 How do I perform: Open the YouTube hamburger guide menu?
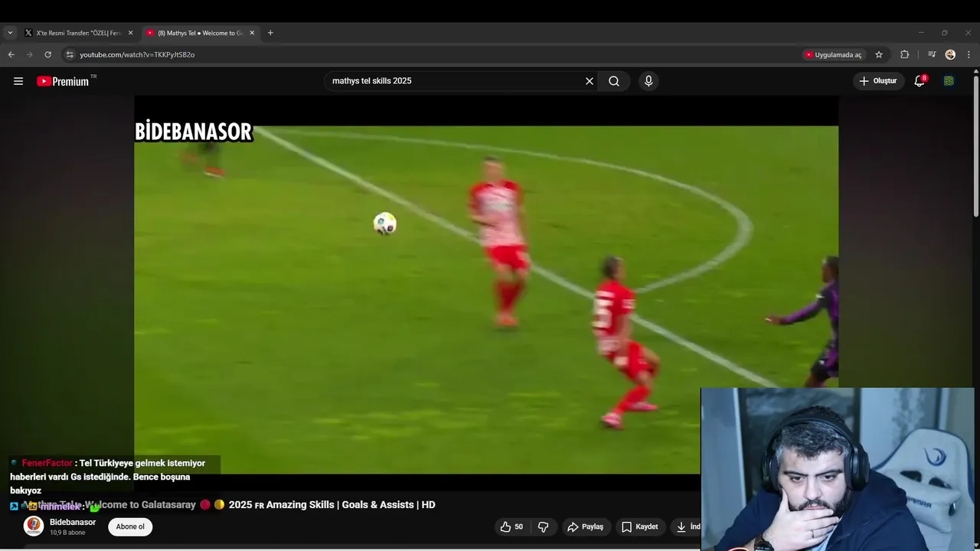point(18,81)
